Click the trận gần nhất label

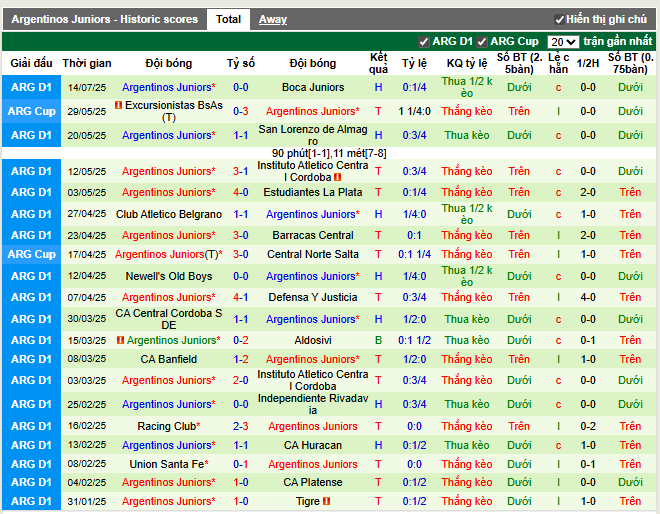617,41
